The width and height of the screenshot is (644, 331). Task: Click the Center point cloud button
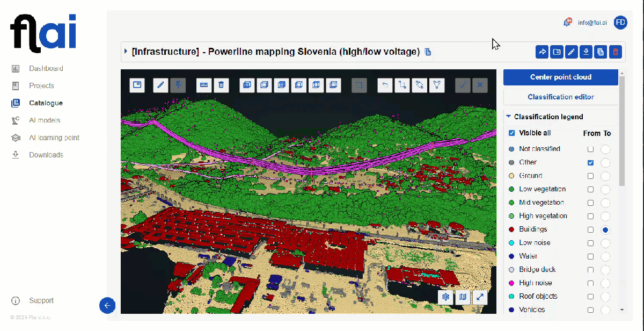click(561, 77)
